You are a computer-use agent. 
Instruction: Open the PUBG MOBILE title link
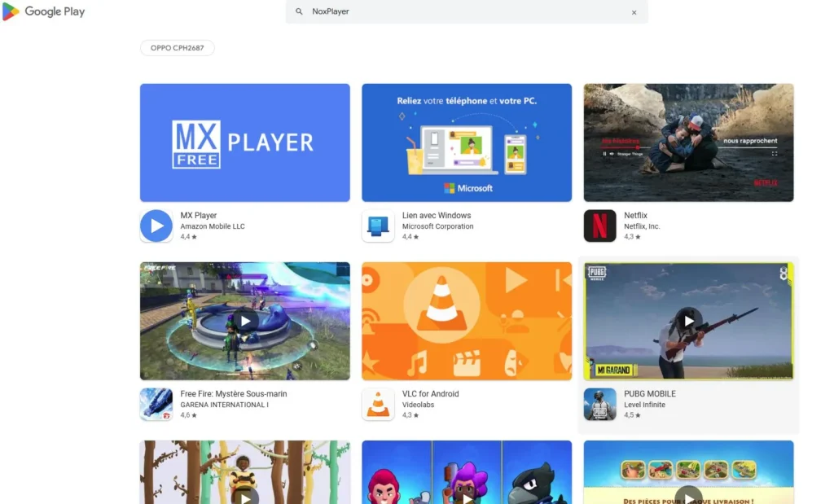coord(649,394)
